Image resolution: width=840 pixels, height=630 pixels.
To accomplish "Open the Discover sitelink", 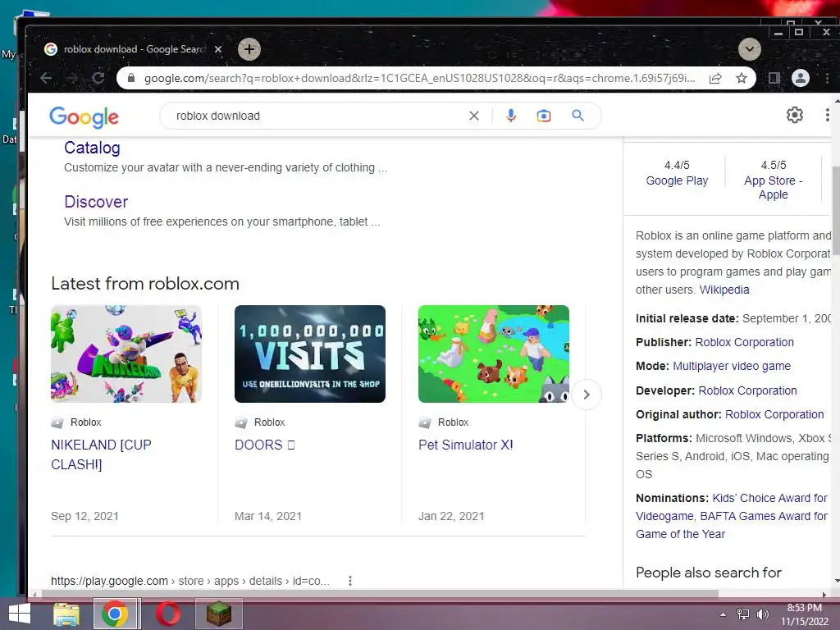I will pos(96,202).
